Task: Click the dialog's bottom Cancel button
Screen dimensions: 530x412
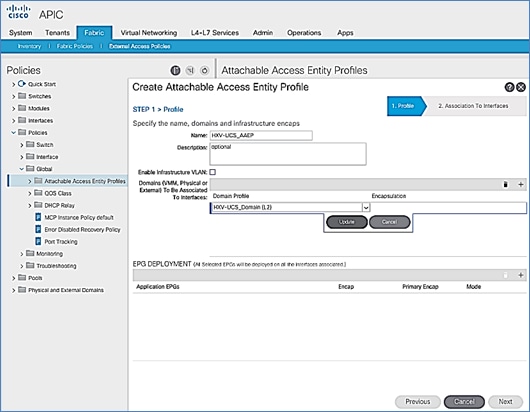Action: pos(464,402)
